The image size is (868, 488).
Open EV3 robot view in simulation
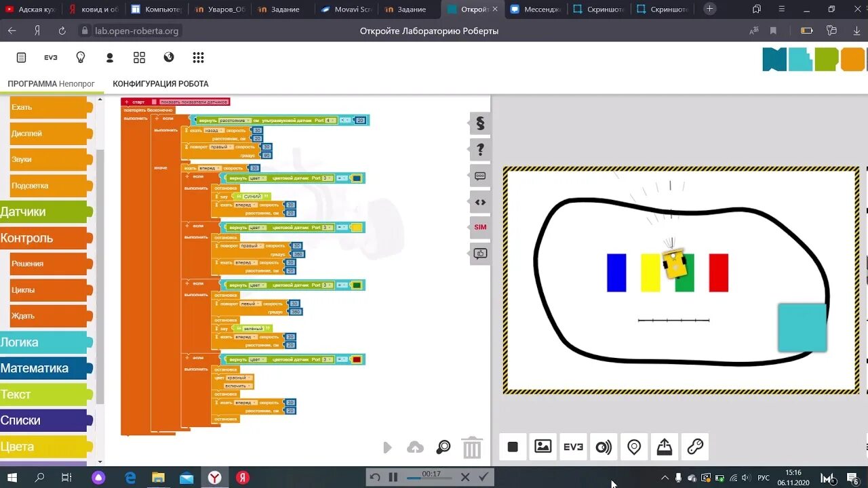[573, 447]
